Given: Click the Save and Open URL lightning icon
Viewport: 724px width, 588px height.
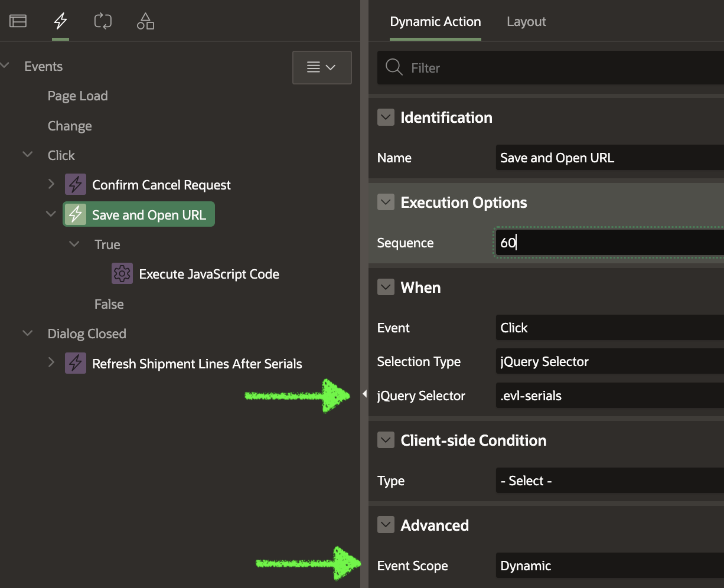Looking at the screenshot, I should [x=75, y=215].
